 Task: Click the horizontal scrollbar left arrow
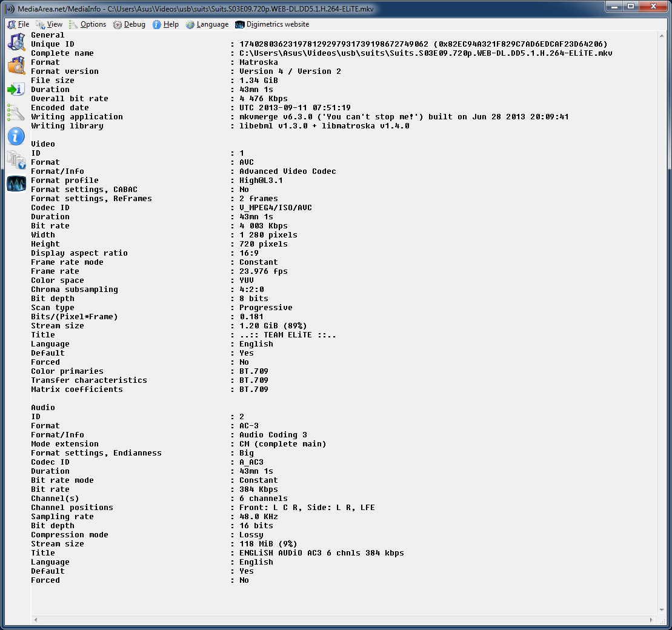36,620
